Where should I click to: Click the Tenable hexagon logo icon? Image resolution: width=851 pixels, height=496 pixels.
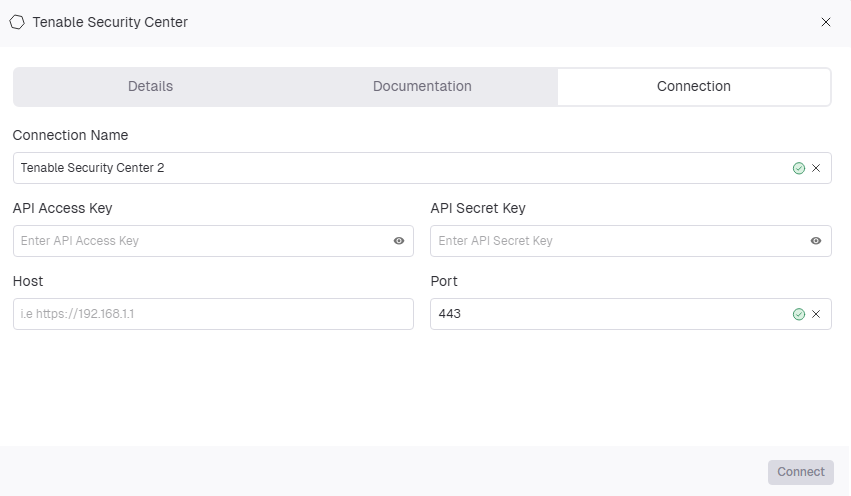click(17, 22)
